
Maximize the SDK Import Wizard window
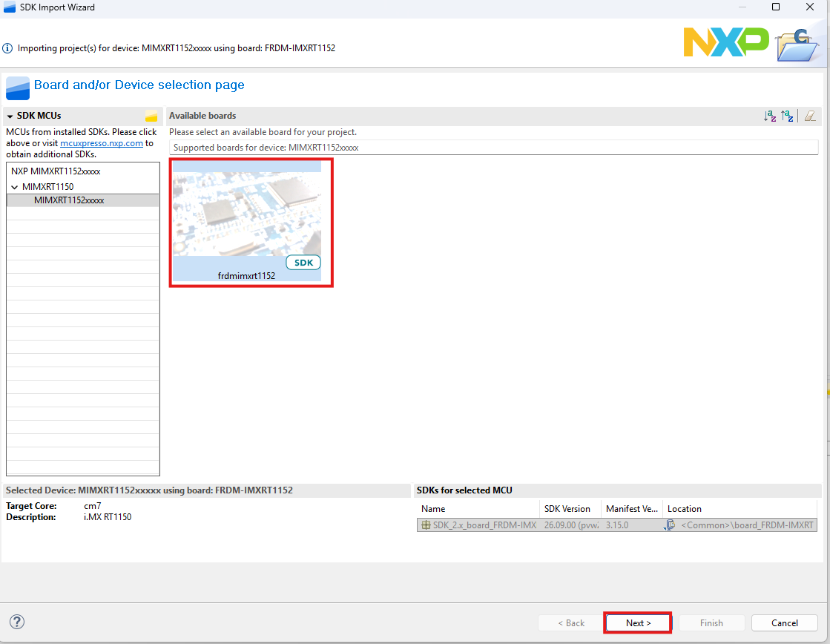(x=775, y=7)
